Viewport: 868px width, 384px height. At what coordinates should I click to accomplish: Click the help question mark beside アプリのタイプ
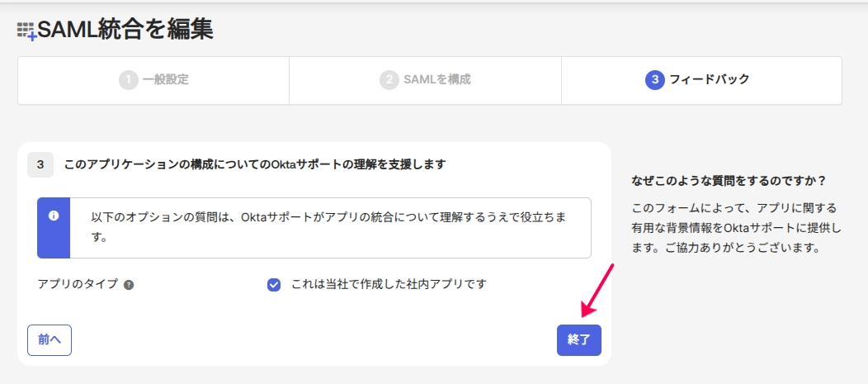click(x=129, y=286)
